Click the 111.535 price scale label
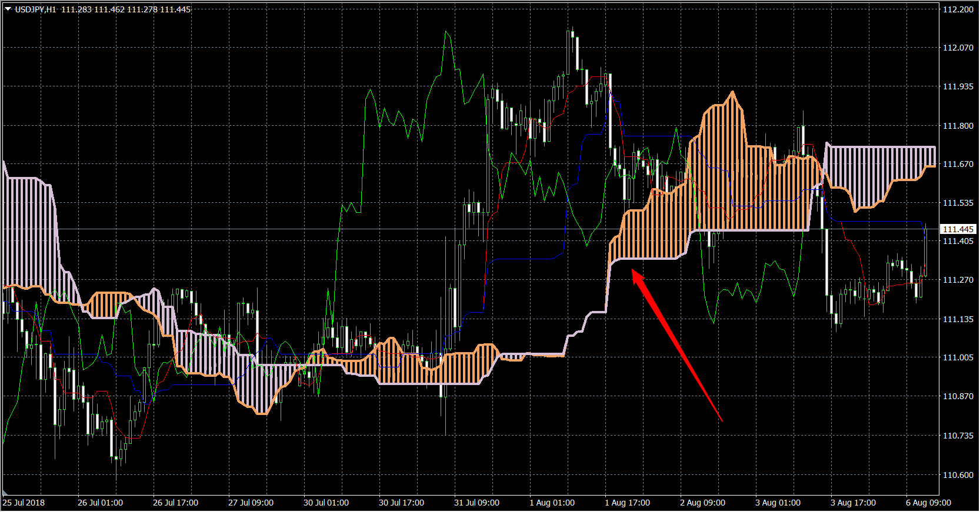The image size is (980, 512). [x=958, y=203]
